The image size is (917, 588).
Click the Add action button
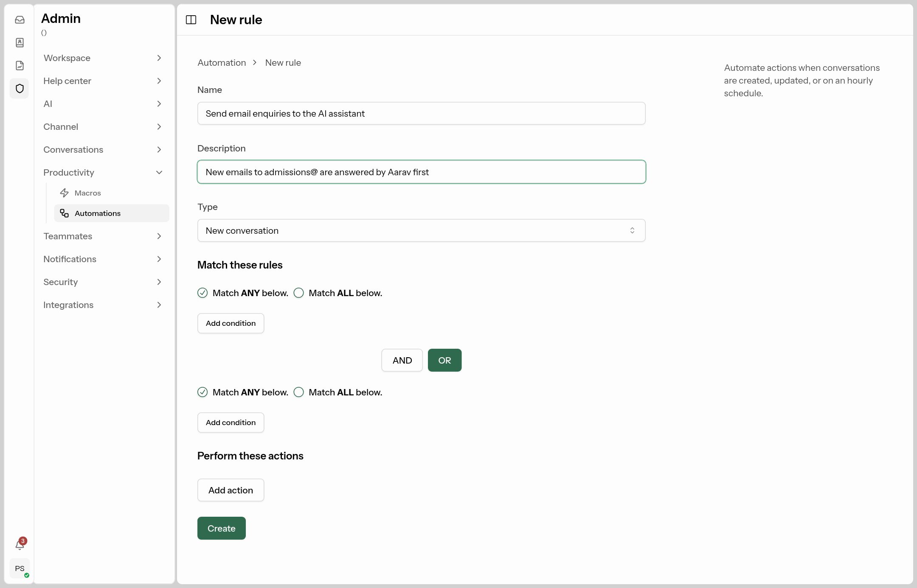[x=231, y=490]
